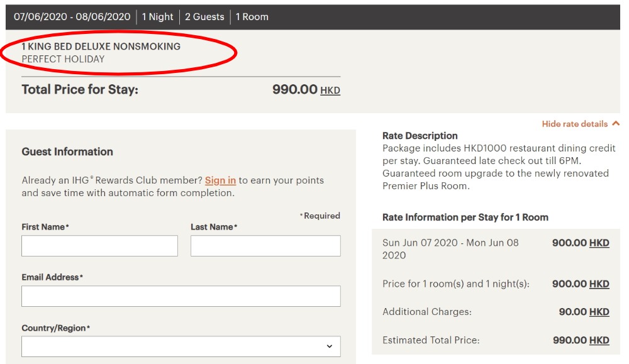Click 1 Room in the summary bar
The width and height of the screenshot is (629, 364).
tap(252, 17)
